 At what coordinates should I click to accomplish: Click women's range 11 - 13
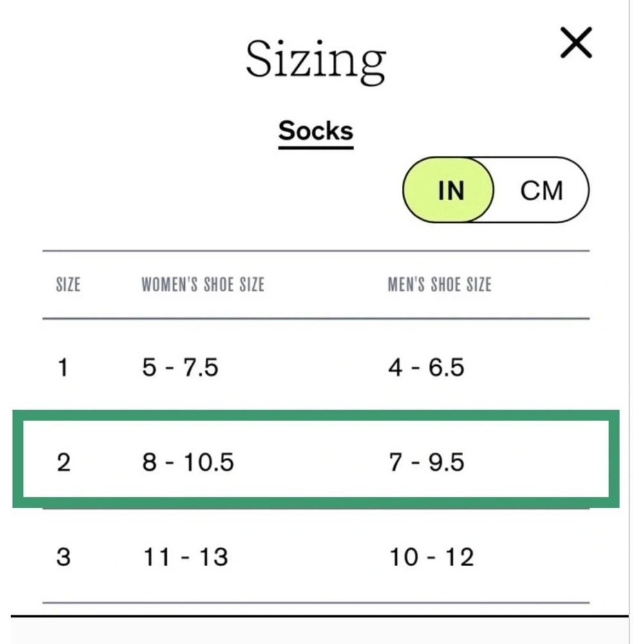pyautogui.click(x=185, y=557)
